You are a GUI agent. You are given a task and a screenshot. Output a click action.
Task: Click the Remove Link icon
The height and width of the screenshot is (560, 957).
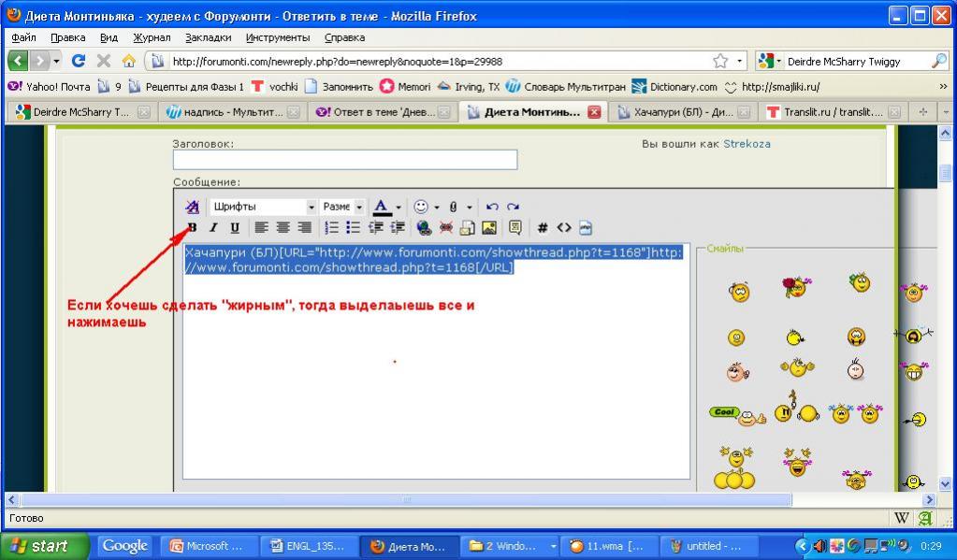click(446, 227)
